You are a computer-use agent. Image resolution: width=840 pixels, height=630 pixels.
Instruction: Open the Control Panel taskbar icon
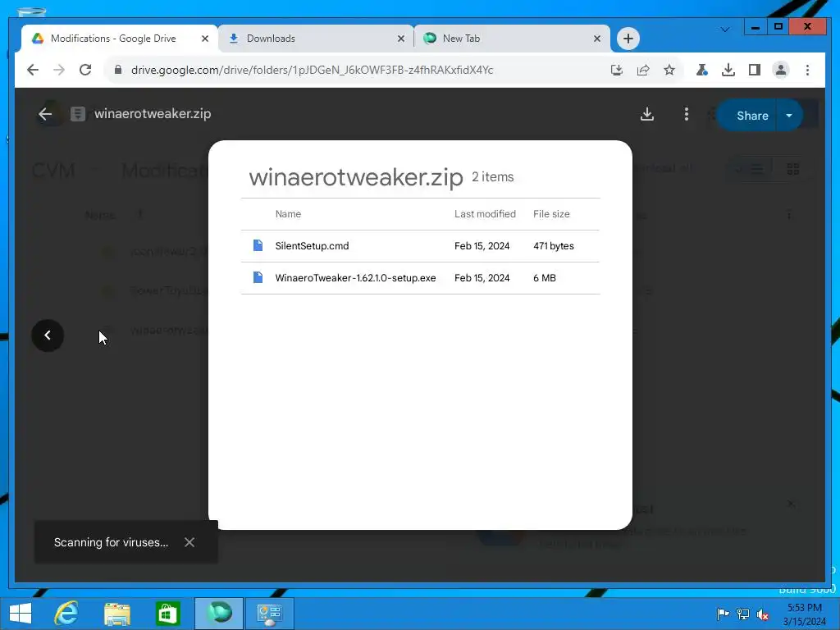click(x=269, y=614)
